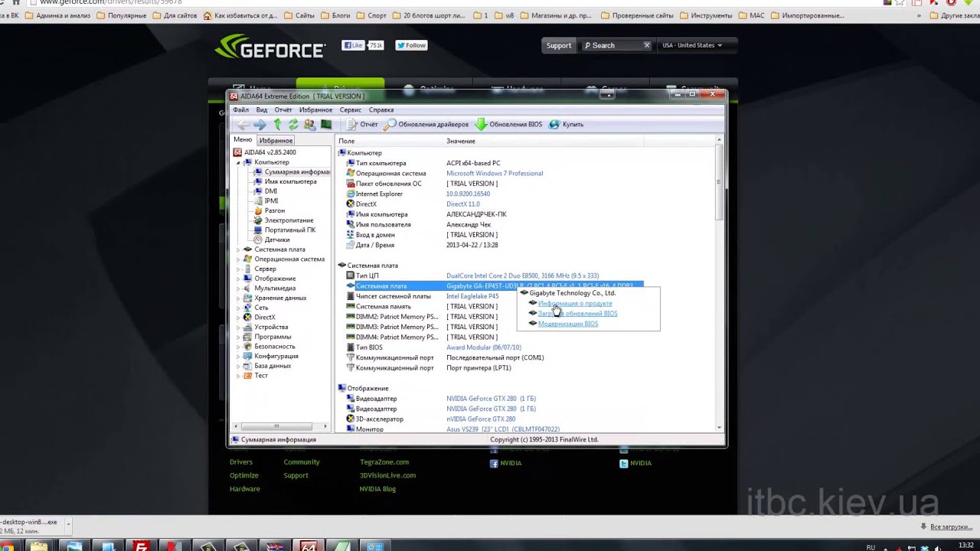Image resolution: width=980 pixels, height=551 pixels.
Task: Expand the Сеть tree node
Action: pos(238,308)
